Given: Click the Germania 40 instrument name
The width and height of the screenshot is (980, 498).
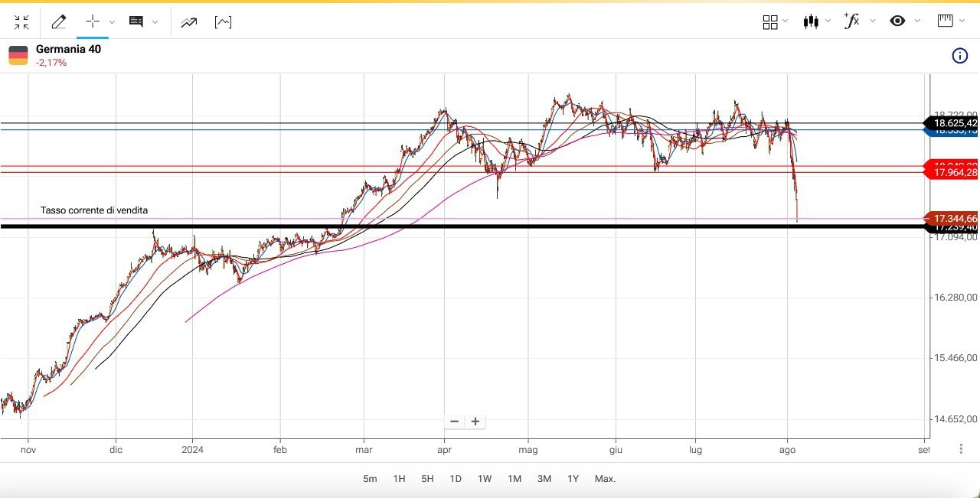Looking at the screenshot, I should coord(68,49).
